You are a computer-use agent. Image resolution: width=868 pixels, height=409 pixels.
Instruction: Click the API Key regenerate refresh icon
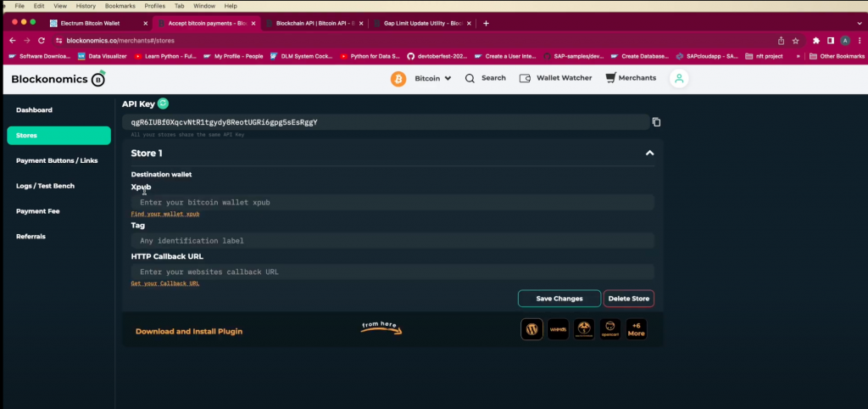(163, 104)
